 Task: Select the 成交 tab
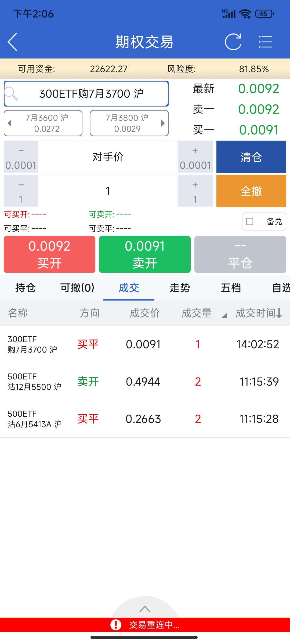coord(129,288)
